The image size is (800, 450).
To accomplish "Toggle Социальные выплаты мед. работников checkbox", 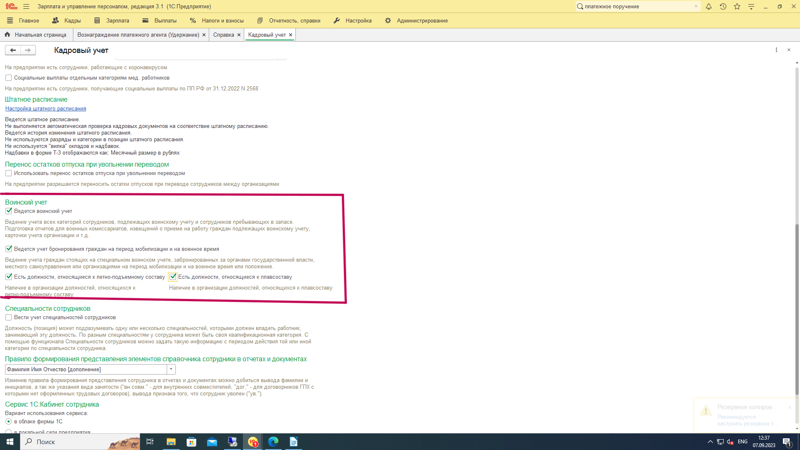I will tap(9, 78).
